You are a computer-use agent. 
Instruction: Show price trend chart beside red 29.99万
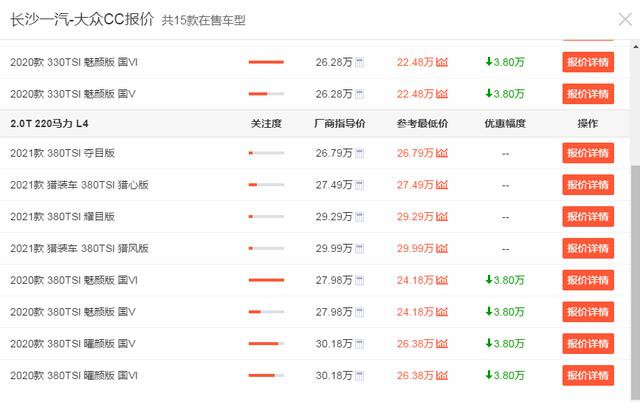pos(442,249)
